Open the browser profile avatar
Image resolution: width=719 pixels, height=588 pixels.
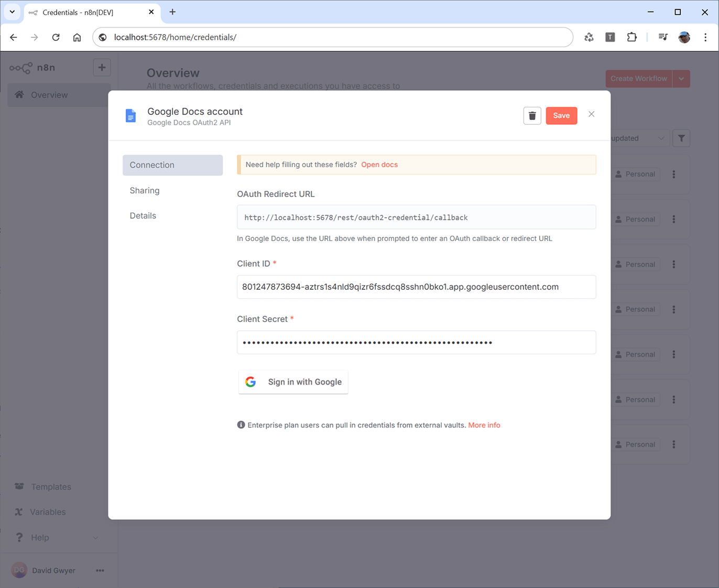(684, 37)
